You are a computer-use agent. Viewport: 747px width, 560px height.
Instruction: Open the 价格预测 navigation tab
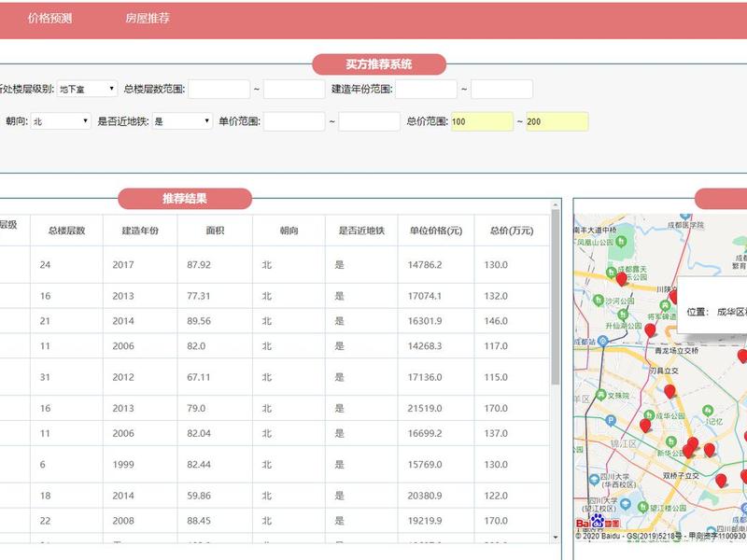point(49,19)
